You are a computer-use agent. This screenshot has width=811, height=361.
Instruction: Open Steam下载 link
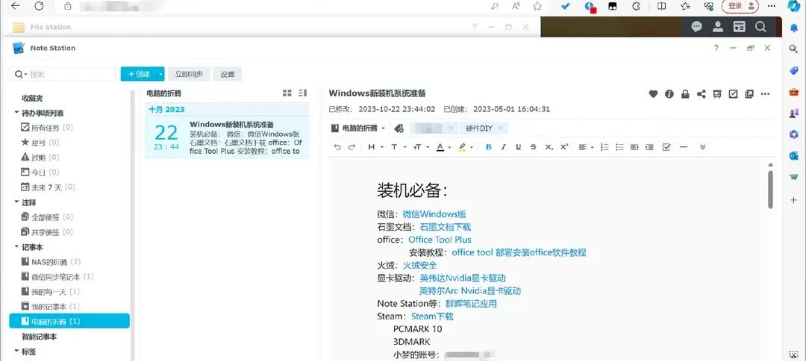click(432, 316)
